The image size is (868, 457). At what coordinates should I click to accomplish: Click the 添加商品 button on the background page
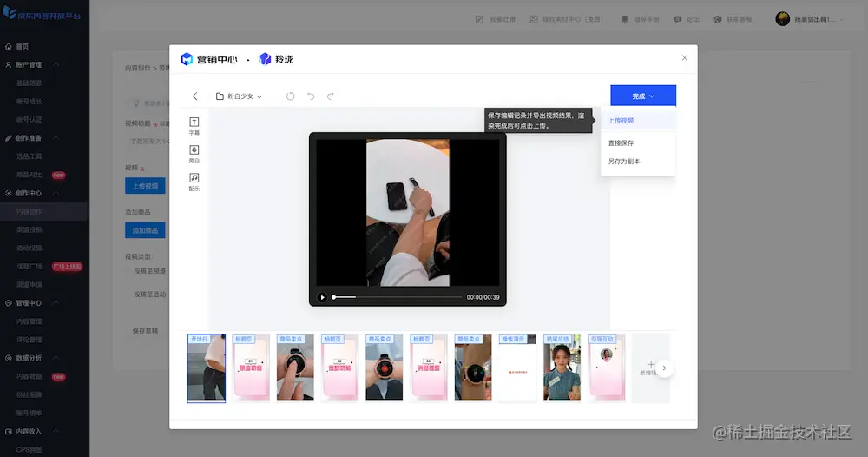(145, 230)
